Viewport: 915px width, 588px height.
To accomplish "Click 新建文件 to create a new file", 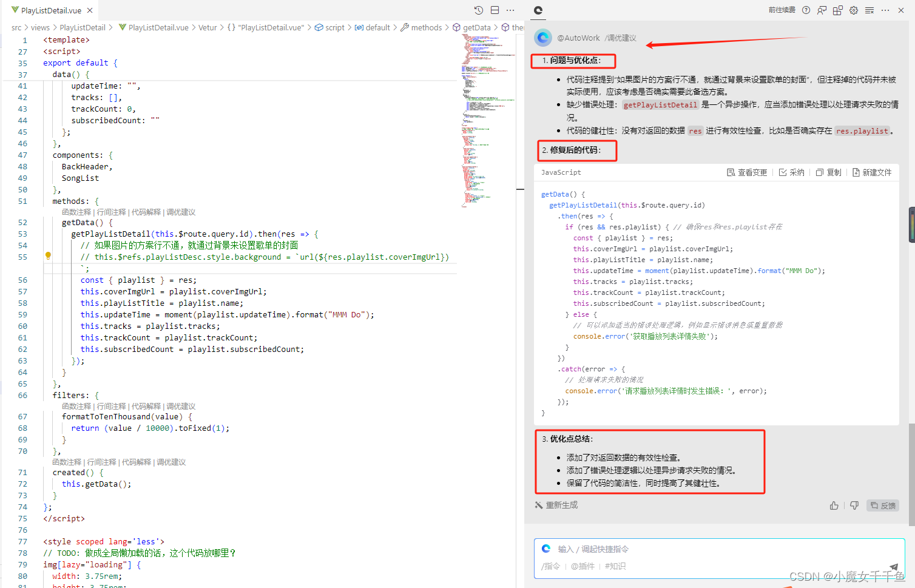I will [872, 172].
